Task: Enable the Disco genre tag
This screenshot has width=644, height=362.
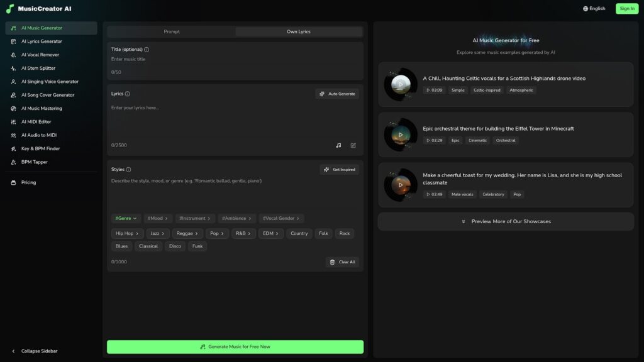Action: pyautogui.click(x=175, y=246)
